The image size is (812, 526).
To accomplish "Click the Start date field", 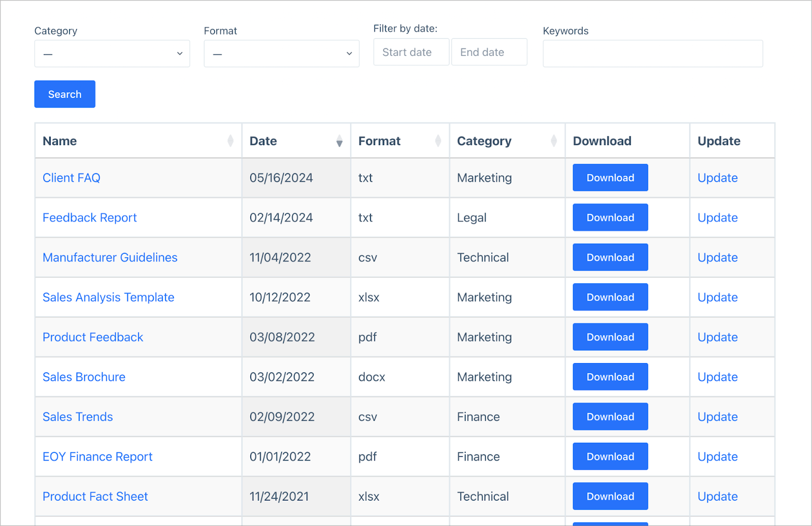I will (412, 52).
